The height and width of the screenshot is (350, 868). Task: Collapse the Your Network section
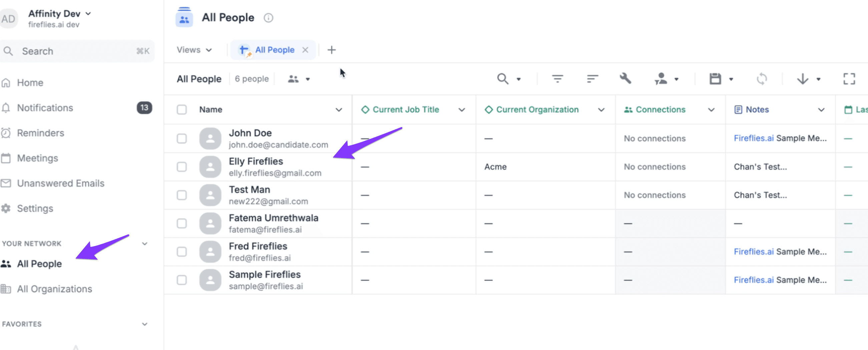(144, 244)
